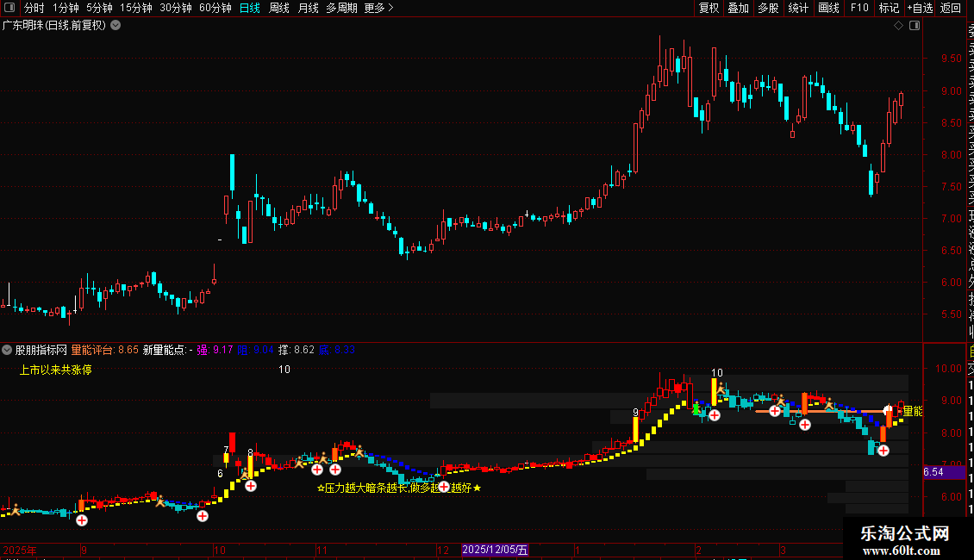Screen dimensions: 974x560
Task: Click the month 12 marker on the time axis
Action: point(443,550)
